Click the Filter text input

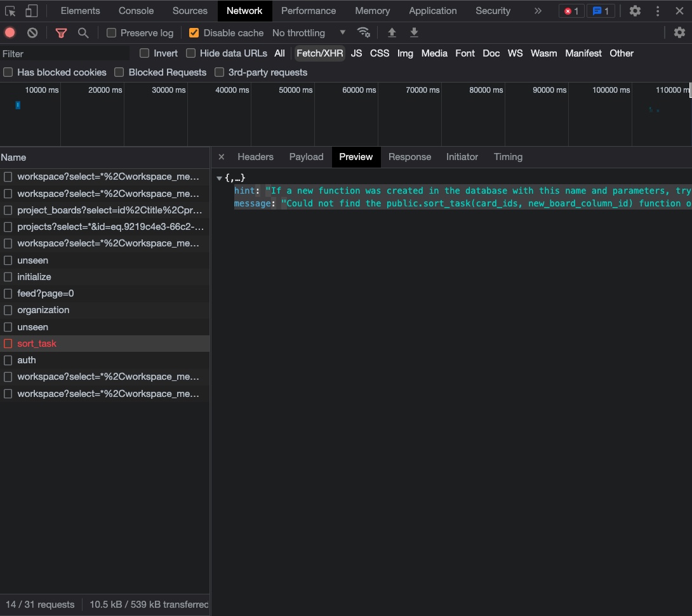pos(63,54)
